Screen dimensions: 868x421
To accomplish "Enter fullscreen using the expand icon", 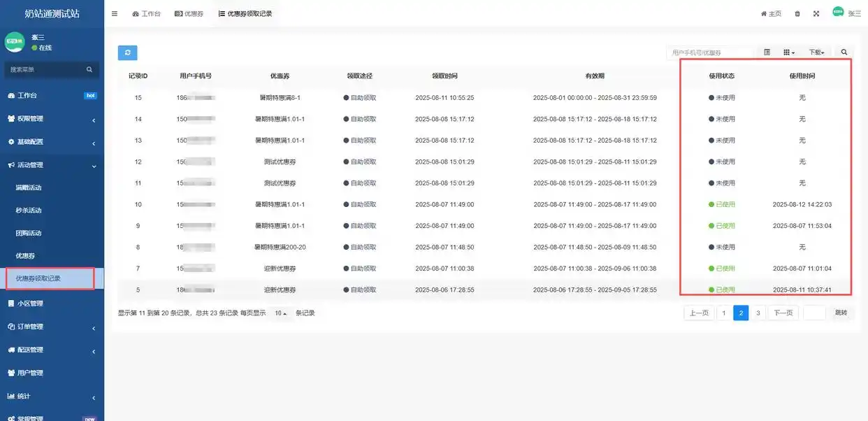I will tap(816, 14).
